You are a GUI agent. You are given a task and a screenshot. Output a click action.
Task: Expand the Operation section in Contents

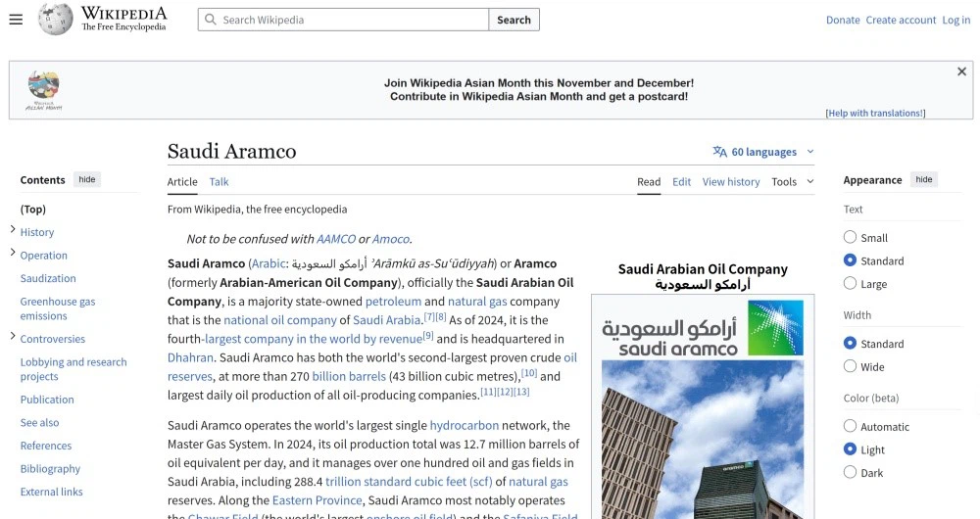13,253
